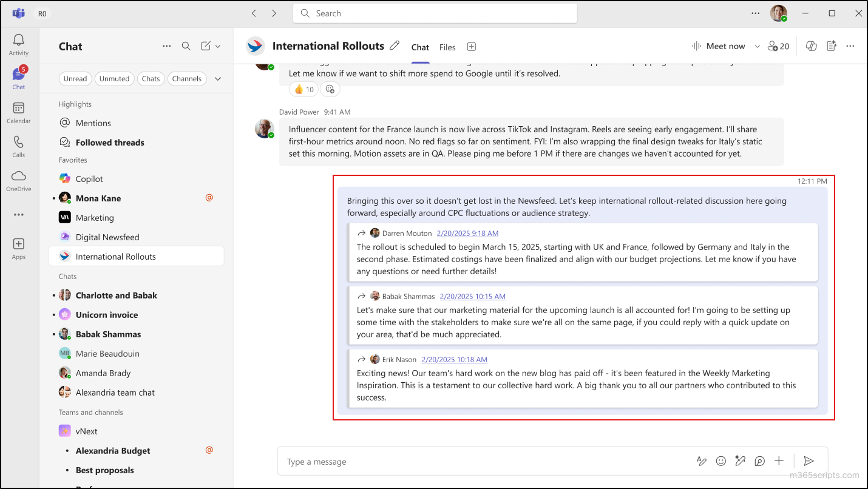
Task: Toggle the thumbs-up reaction on the ads message
Action: click(x=303, y=89)
